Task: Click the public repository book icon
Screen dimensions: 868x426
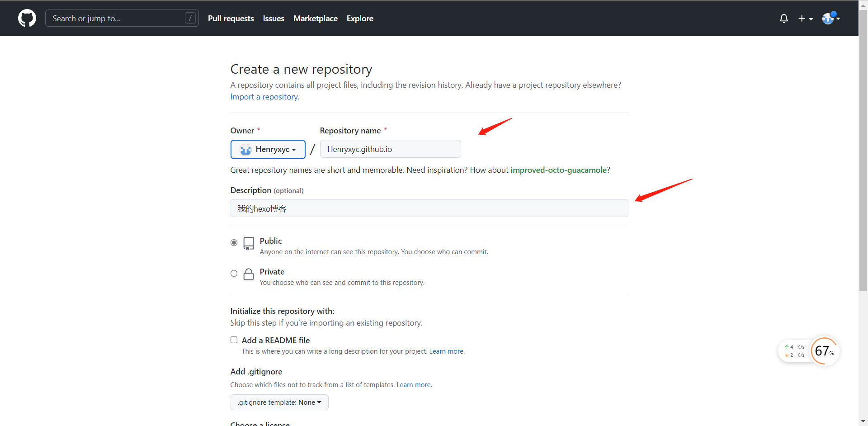Action: click(248, 243)
